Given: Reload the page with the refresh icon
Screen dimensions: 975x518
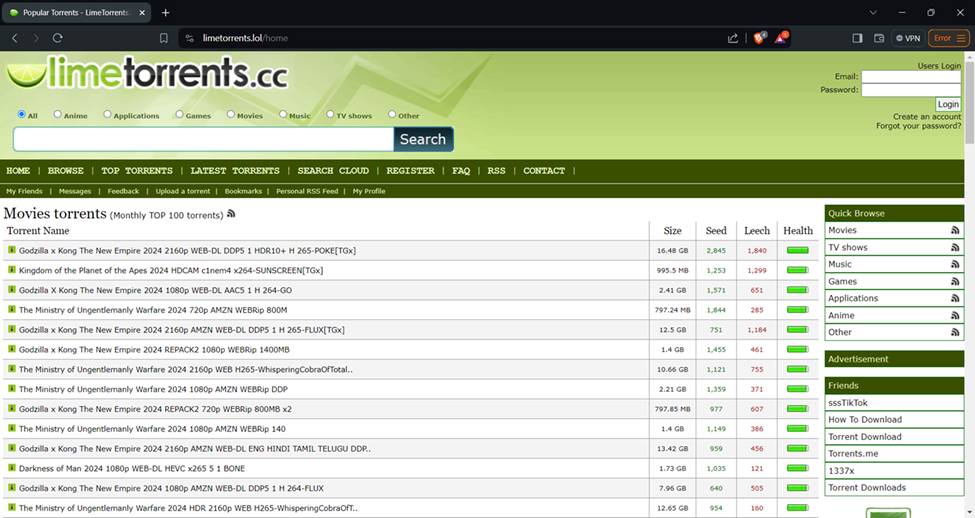Looking at the screenshot, I should (58, 38).
